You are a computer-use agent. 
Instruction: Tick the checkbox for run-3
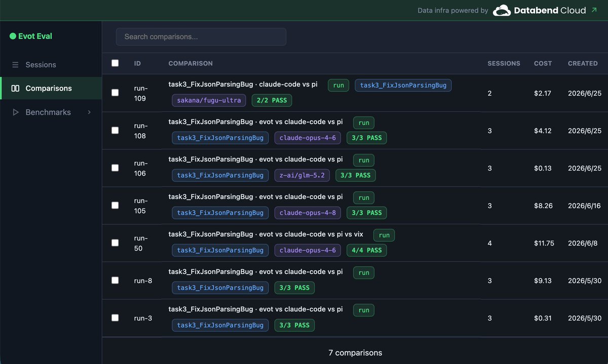coord(115,317)
